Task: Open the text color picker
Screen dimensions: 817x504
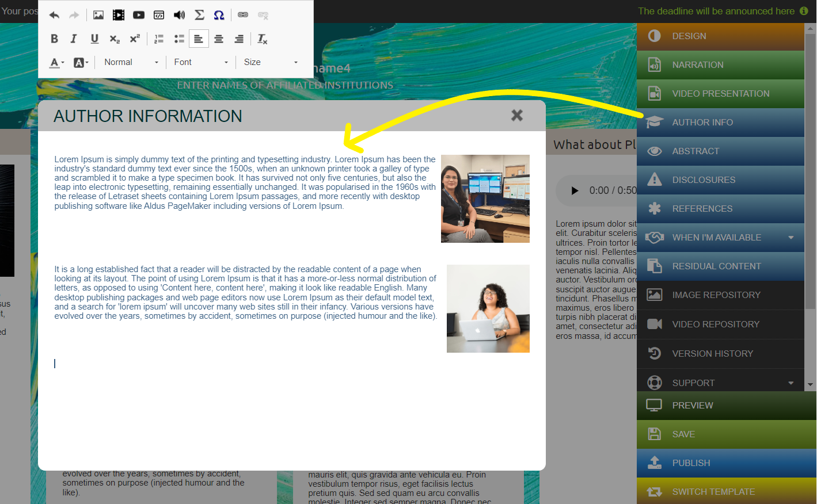Action: pyautogui.click(x=56, y=62)
